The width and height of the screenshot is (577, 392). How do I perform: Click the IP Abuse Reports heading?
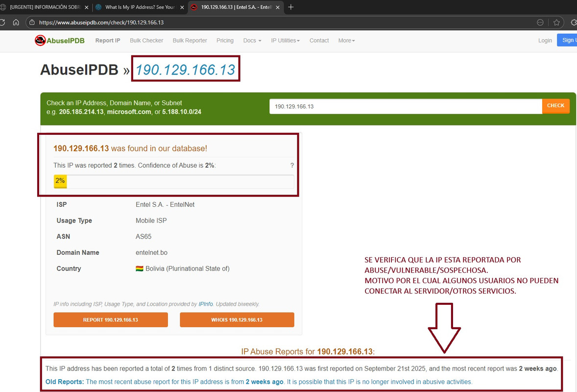coord(308,351)
